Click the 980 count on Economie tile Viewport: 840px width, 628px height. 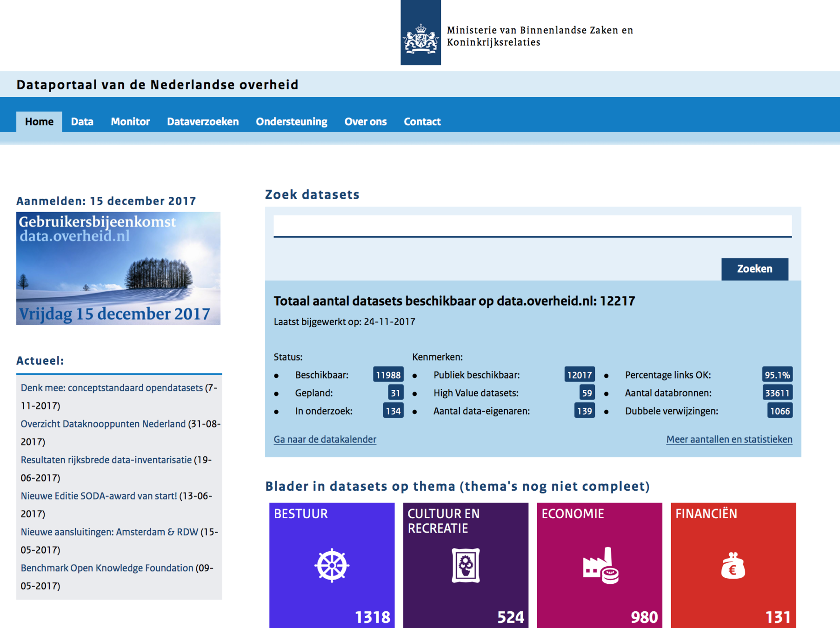click(644, 617)
